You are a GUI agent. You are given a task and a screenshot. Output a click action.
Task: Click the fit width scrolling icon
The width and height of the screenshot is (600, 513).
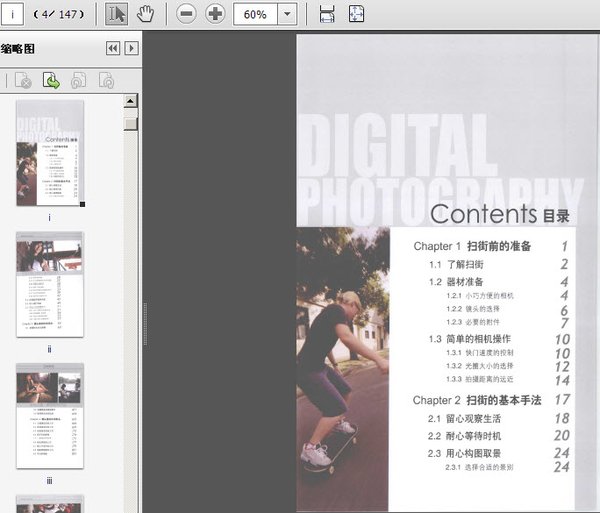(x=327, y=14)
